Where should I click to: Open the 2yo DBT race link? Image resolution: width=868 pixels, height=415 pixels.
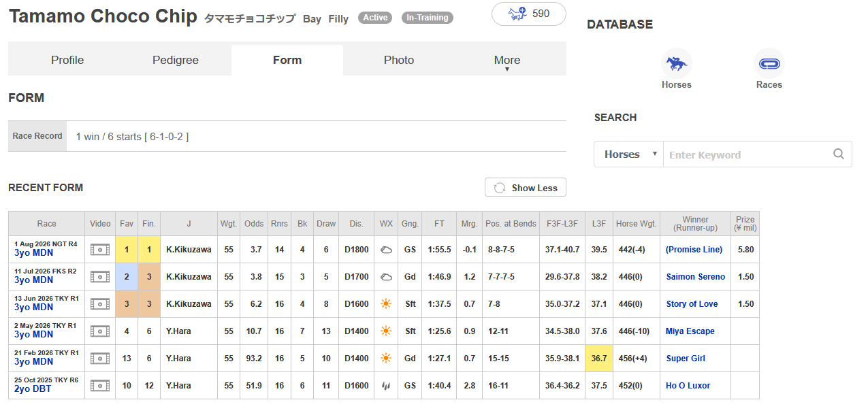coord(33,389)
